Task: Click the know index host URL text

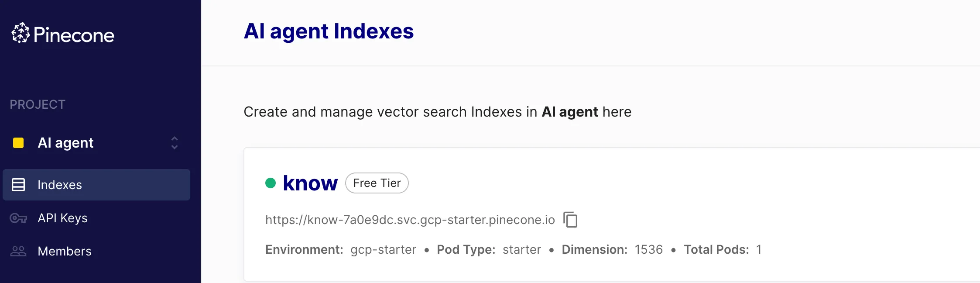Action: [x=410, y=220]
